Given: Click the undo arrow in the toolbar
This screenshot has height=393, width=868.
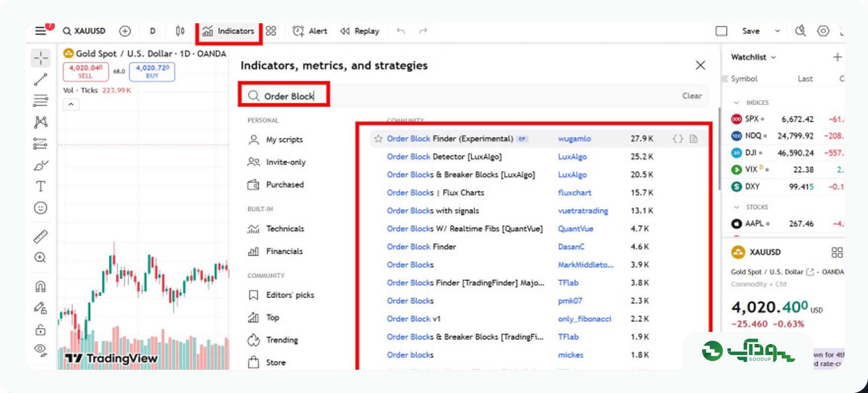Looking at the screenshot, I should (x=401, y=31).
